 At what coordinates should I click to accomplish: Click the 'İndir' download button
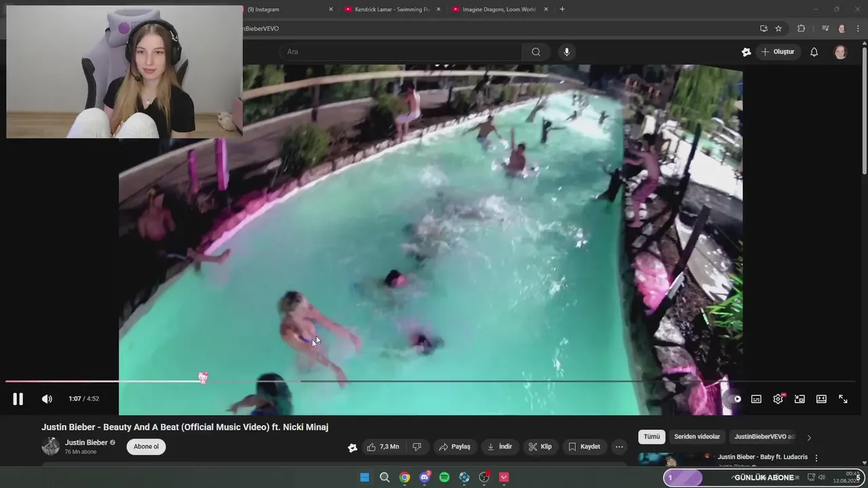click(500, 447)
